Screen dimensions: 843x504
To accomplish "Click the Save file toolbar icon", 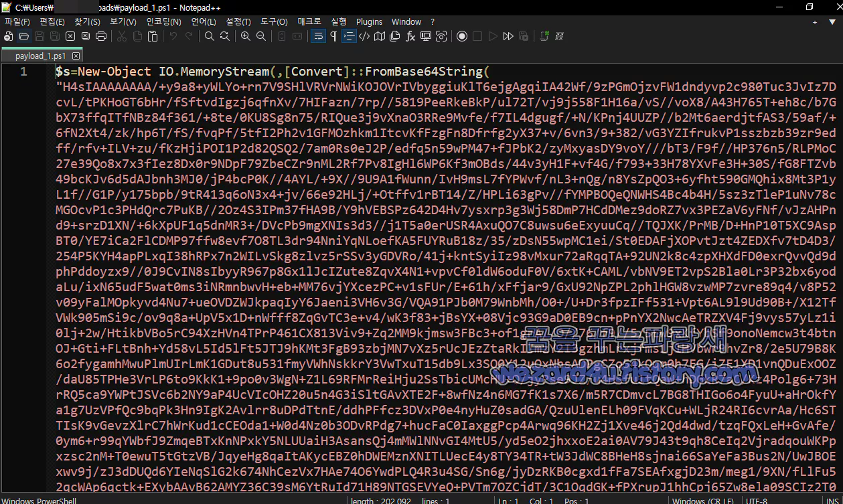I will 40,36.
